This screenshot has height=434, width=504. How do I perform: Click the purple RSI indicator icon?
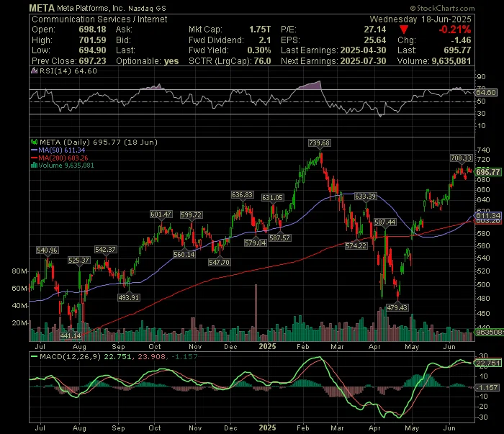point(34,71)
